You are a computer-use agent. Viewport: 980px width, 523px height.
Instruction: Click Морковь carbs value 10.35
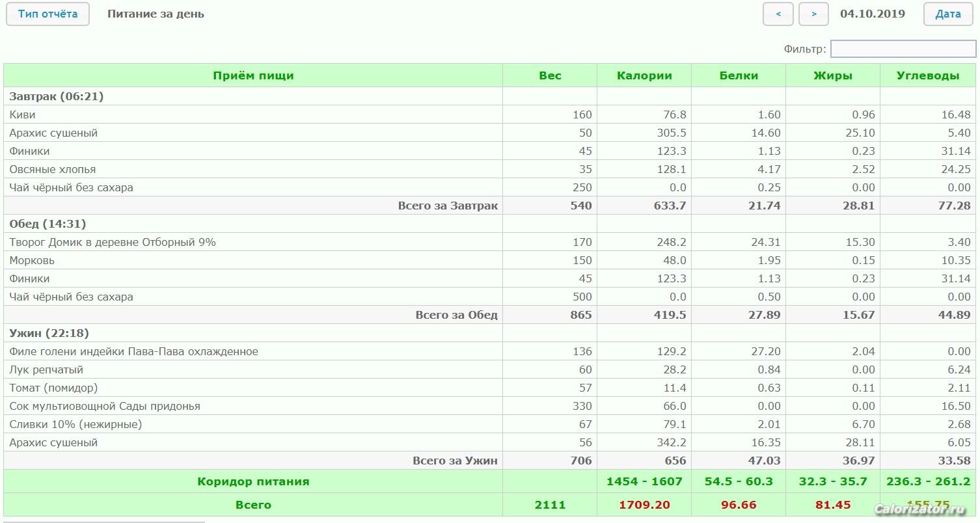click(x=955, y=260)
